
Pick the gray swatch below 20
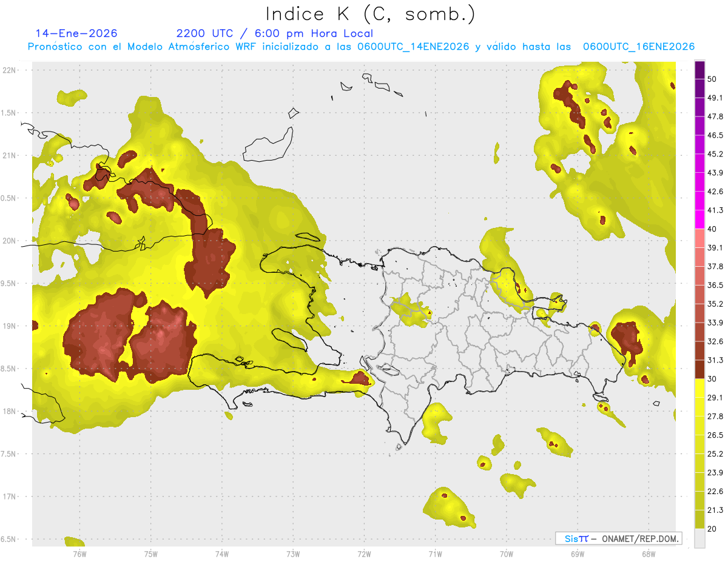coord(699,538)
